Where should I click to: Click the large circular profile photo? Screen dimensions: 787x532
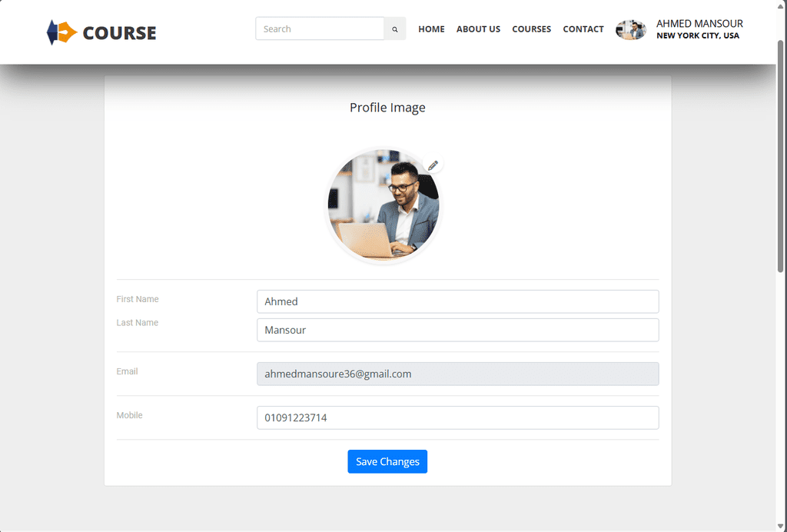click(384, 205)
